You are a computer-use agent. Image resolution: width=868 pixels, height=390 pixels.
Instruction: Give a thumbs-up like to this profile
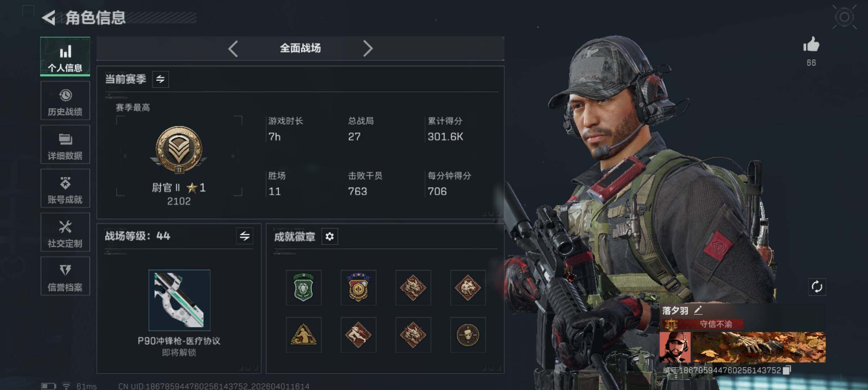tap(811, 45)
